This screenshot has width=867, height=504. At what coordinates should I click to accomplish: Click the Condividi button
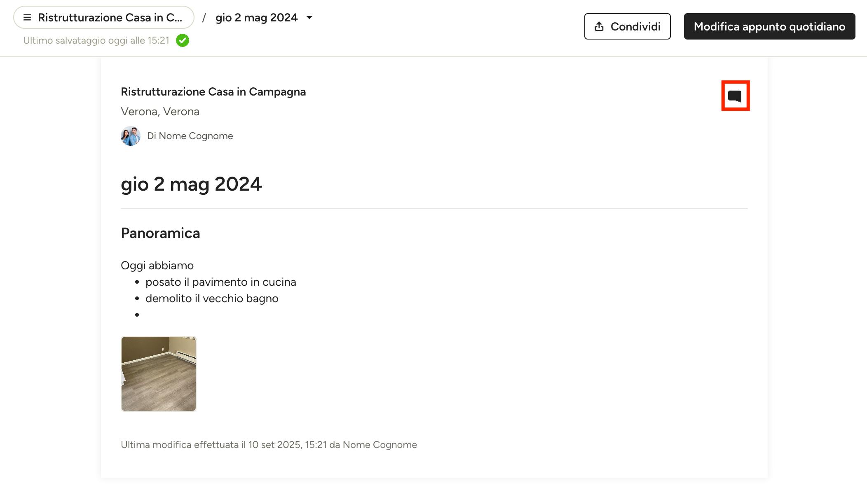pos(627,26)
